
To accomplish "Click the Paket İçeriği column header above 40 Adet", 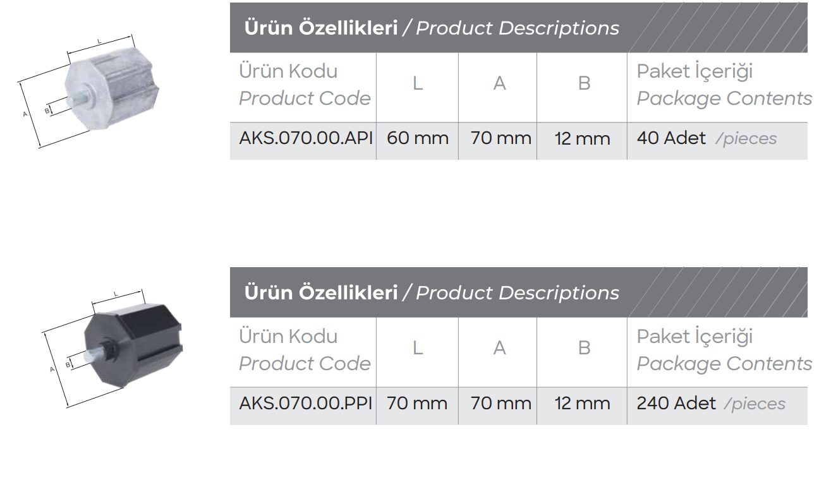I will [695, 71].
